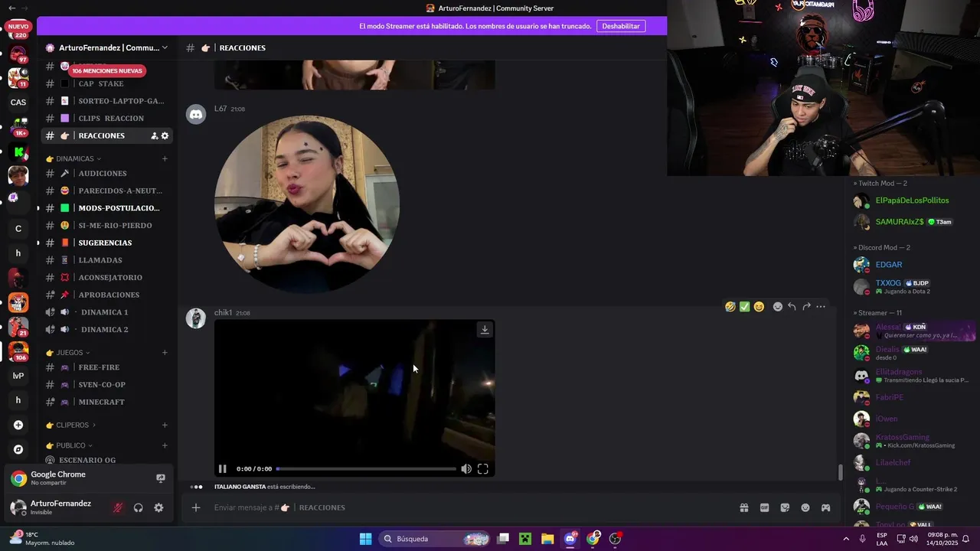Open chik1 video in fullscreen

tap(483, 469)
